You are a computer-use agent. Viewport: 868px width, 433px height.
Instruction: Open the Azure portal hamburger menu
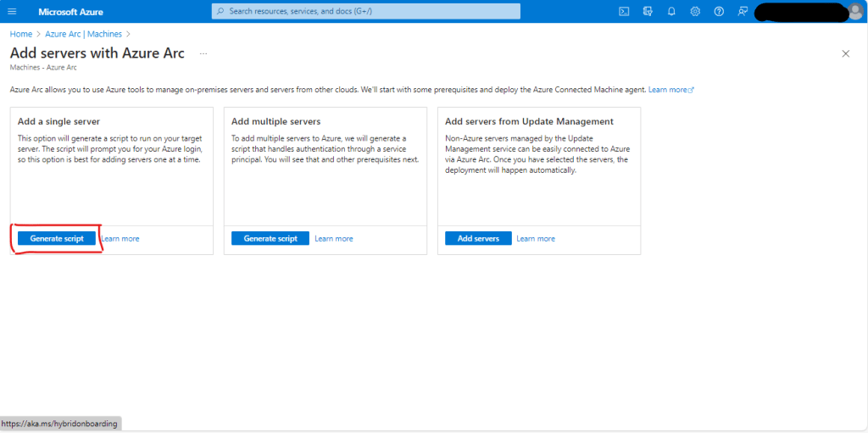(12, 11)
